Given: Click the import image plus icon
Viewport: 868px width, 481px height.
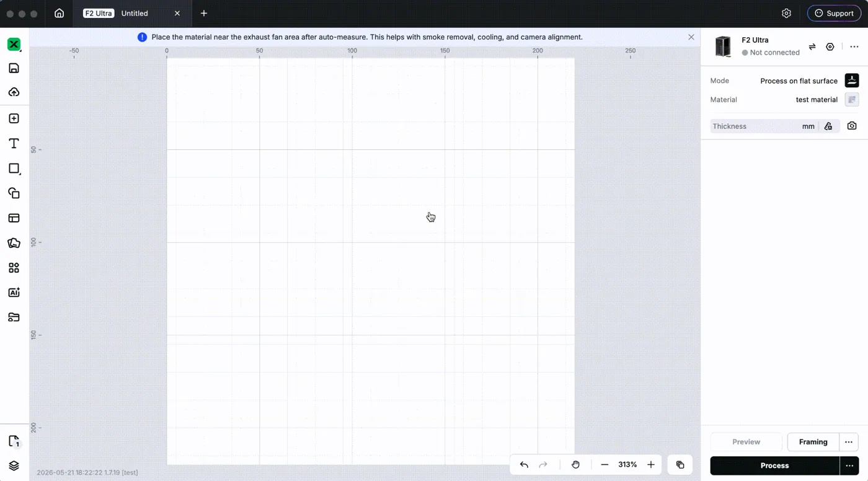Looking at the screenshot, I should (14, 118).
